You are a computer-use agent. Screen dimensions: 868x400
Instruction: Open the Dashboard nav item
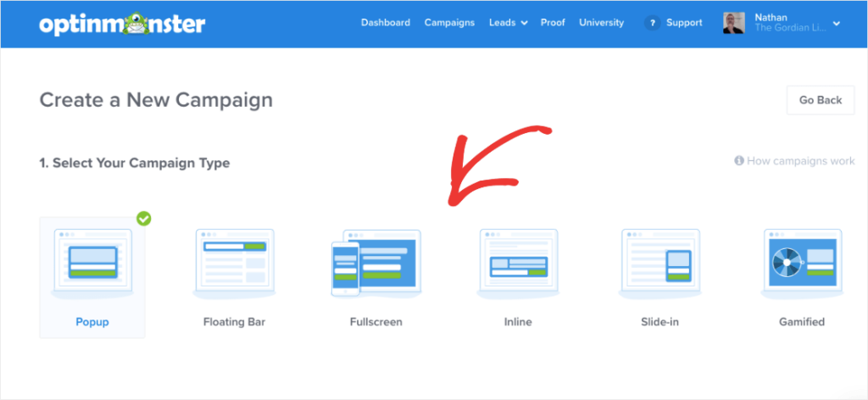pyautogui.click(x=386, y=23)
